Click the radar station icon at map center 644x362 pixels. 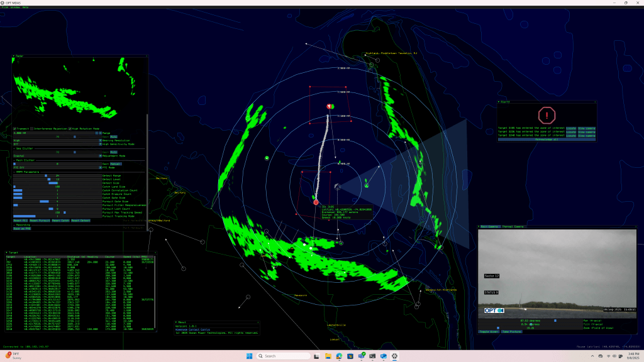338,186
